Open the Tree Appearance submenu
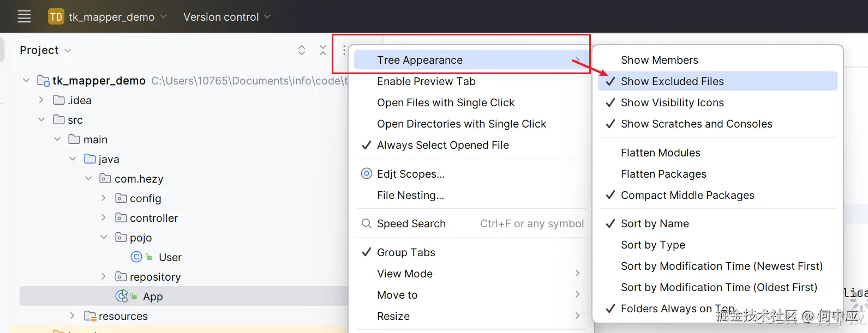 (471, 60)
